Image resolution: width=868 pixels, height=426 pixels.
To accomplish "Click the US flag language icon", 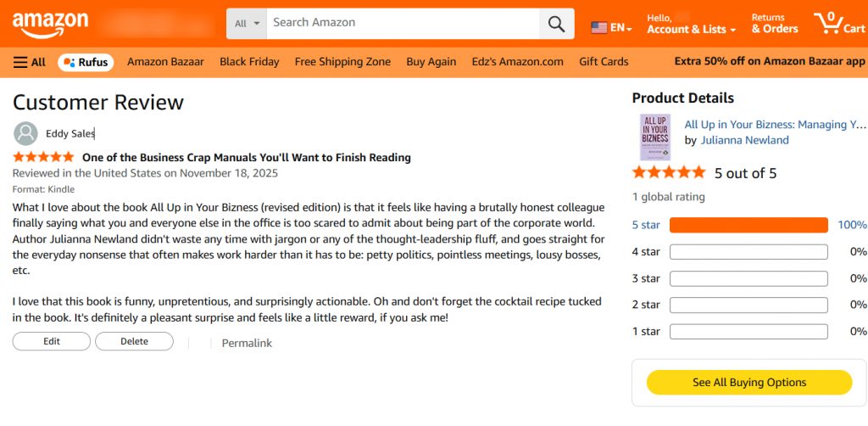I will click(599, 27).
